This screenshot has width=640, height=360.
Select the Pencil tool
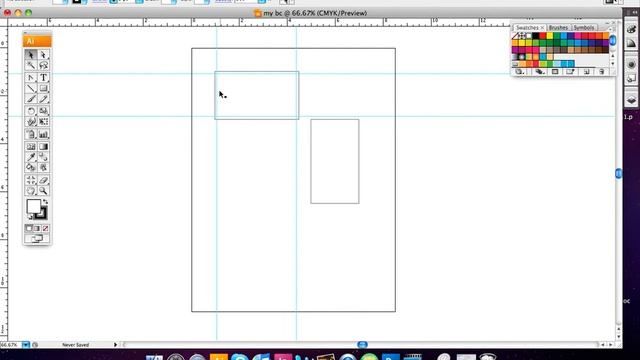[44, 99]
